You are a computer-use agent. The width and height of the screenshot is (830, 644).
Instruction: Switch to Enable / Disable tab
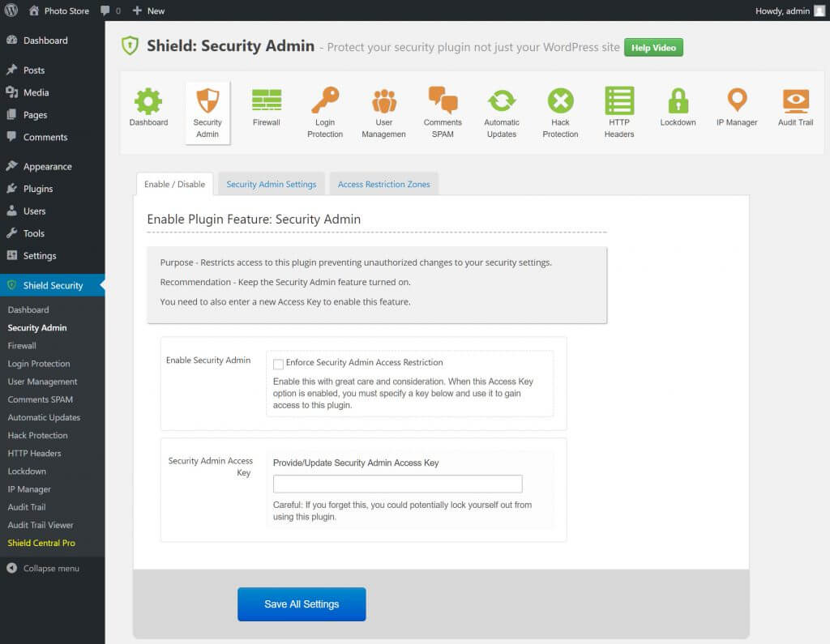click(175, 184)
